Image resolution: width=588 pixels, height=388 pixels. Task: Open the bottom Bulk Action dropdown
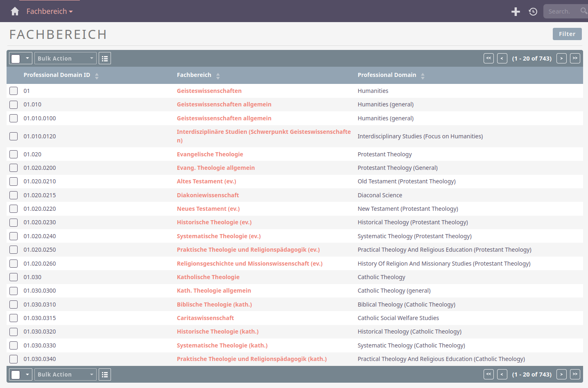tap(66, 374)
